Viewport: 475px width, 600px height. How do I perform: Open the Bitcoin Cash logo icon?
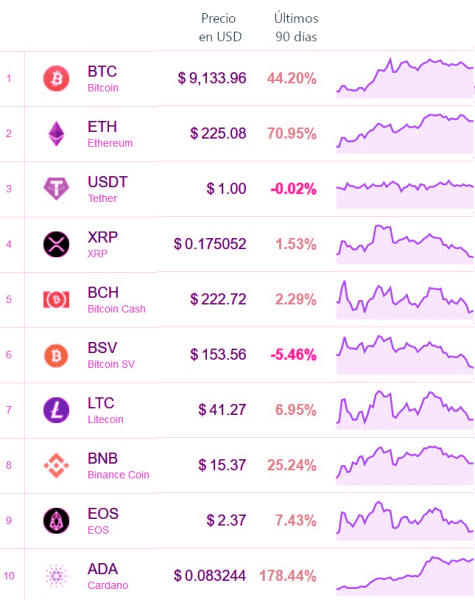point(56,299)
